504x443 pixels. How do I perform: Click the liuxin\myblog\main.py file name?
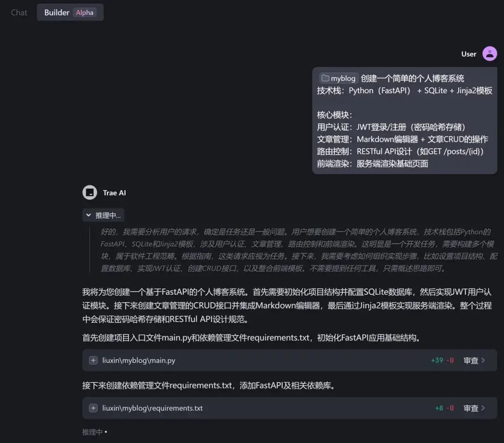138,360
